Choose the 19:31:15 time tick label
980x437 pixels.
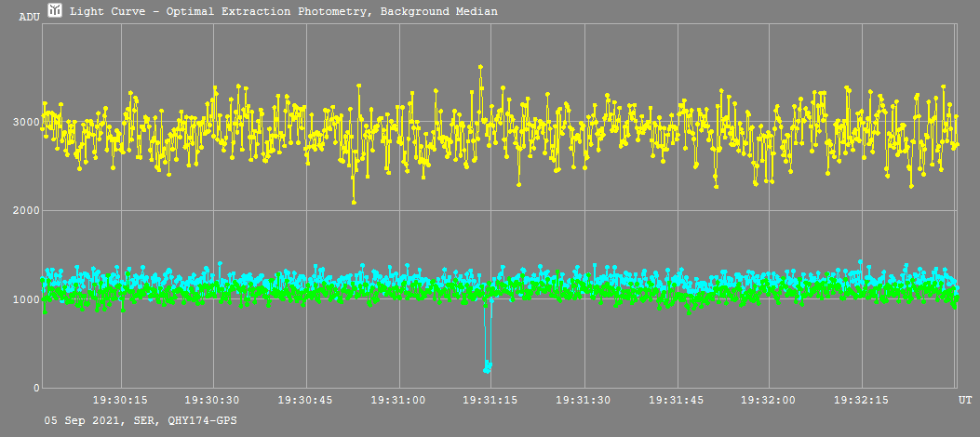click(x=491, y=400)
